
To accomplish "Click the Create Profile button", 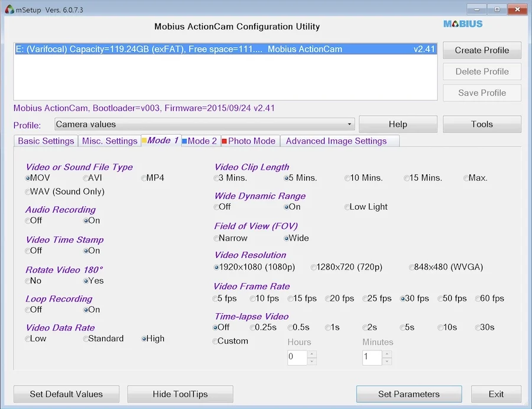I will 482,50.
